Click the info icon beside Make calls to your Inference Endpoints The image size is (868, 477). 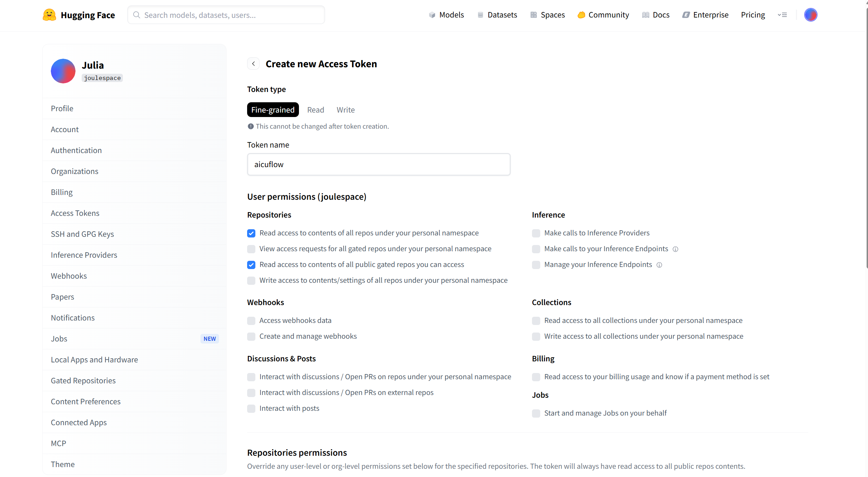(675, 249)
